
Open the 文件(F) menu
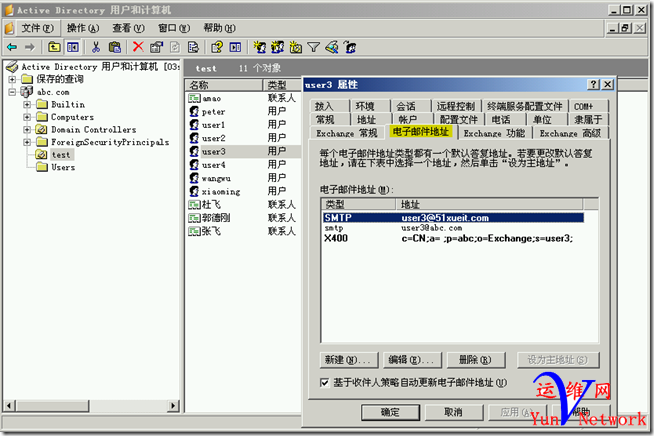click(38, 28)
